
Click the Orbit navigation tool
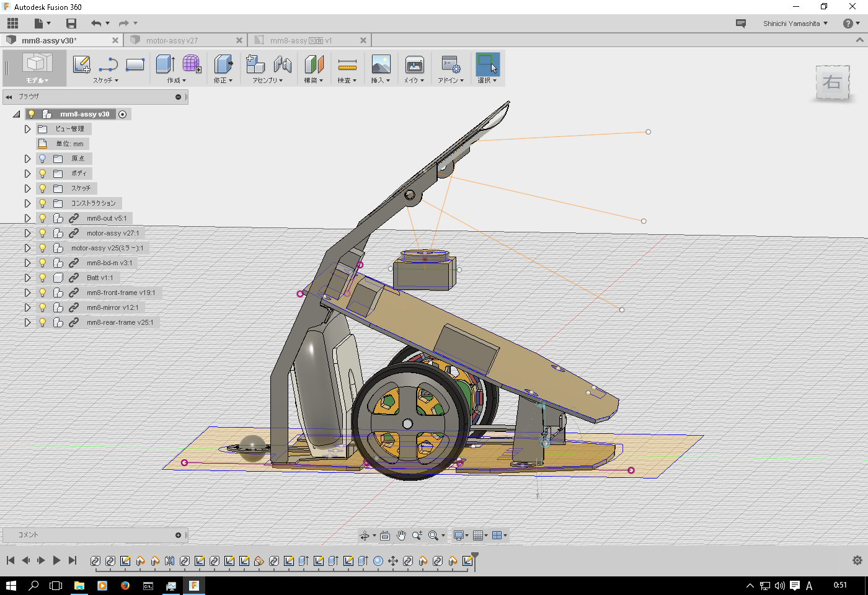pos(365,535)
